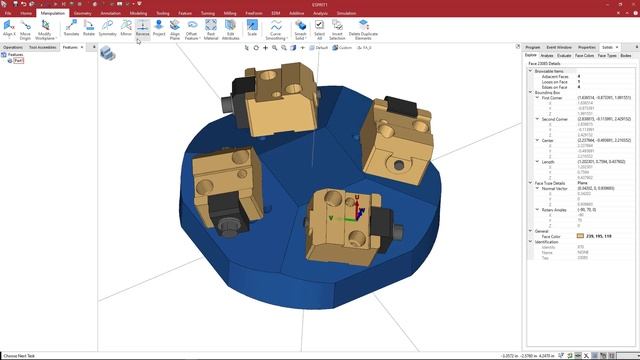Click the rotate view icon in view toolbar
The width and height of the screenshot is (640, 360).
[256, 48]
